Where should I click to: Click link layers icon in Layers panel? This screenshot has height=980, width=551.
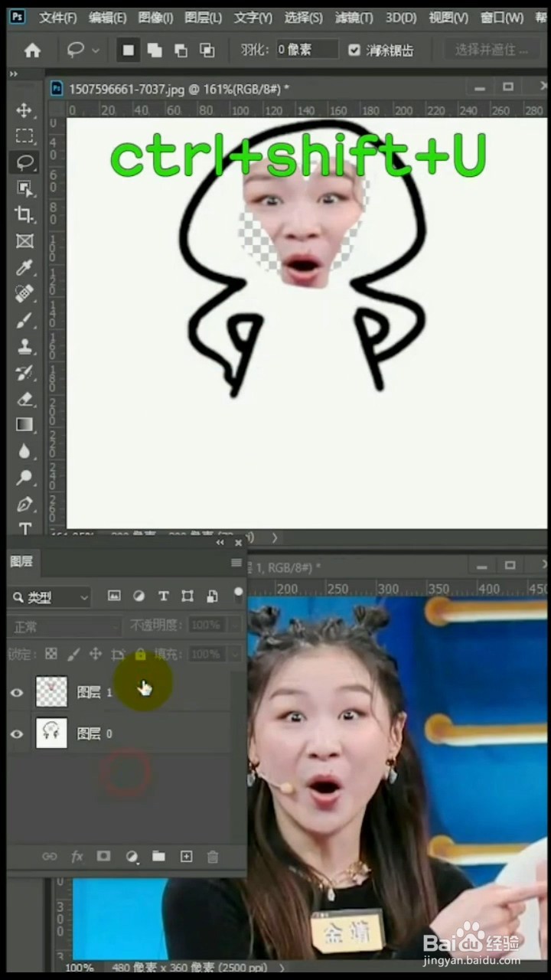(x=50, y=857)
